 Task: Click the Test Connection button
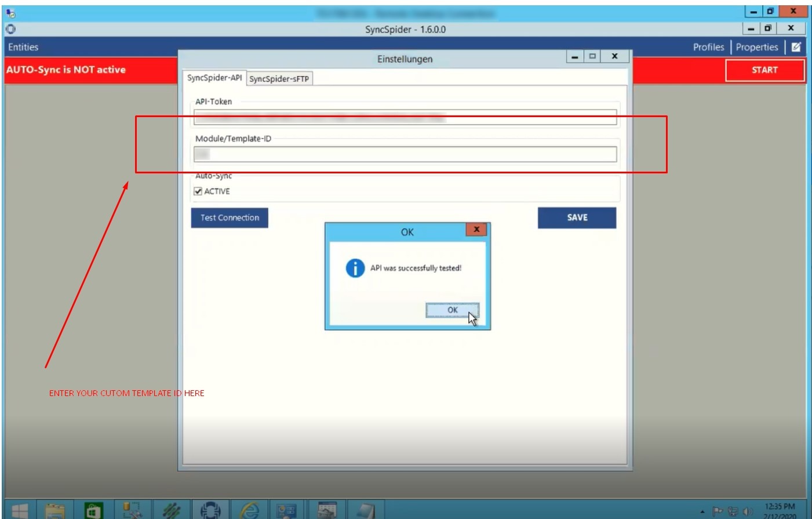pos(230,217)
